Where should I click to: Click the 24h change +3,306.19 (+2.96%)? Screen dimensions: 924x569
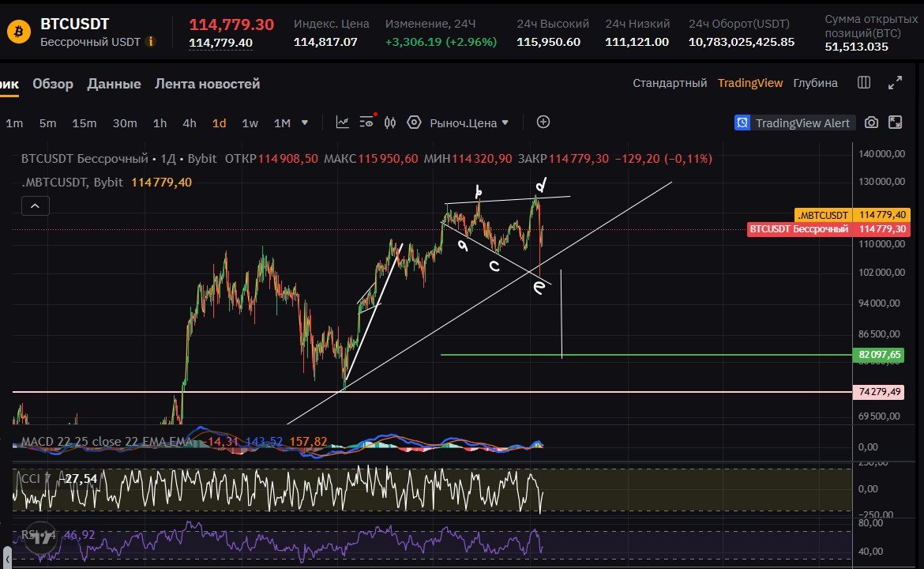click(x=441, y=42)
